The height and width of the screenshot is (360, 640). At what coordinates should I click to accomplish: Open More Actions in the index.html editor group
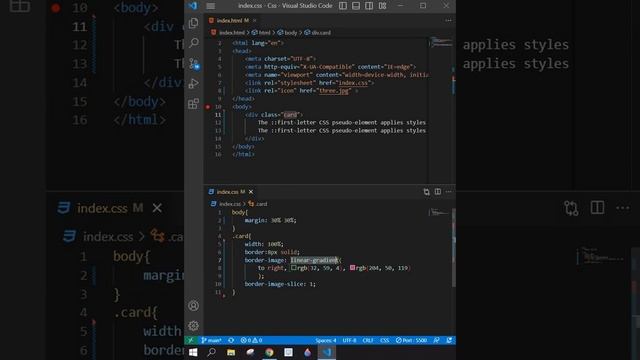coord(448,20)
